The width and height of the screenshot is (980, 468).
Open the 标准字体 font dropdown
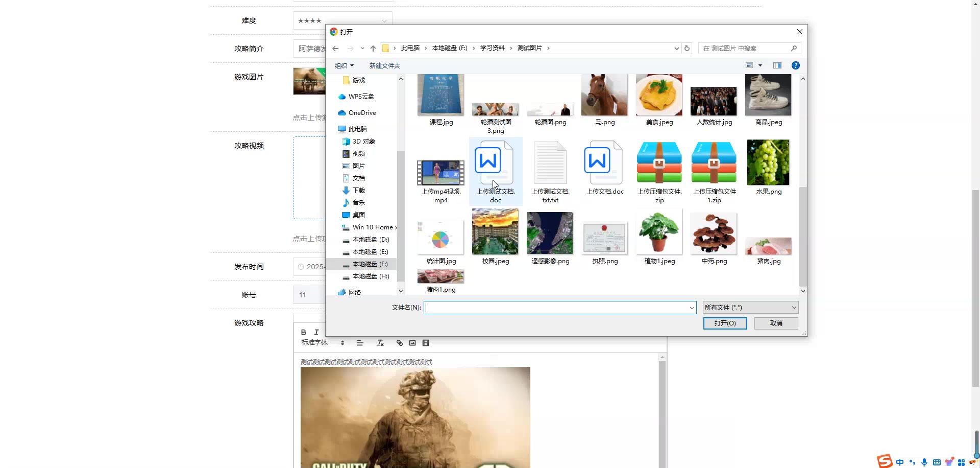tap(323, 343)
